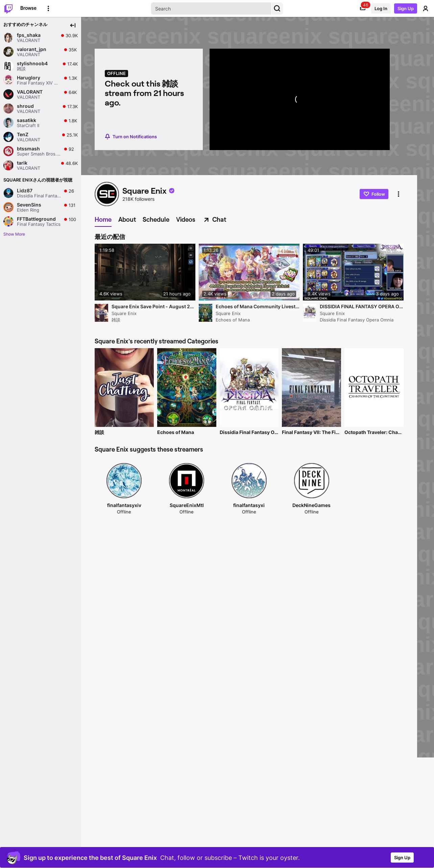The height and width of the screenshot is (868, 434).
Task: Open the Videos tab
Action: point(186,220)
